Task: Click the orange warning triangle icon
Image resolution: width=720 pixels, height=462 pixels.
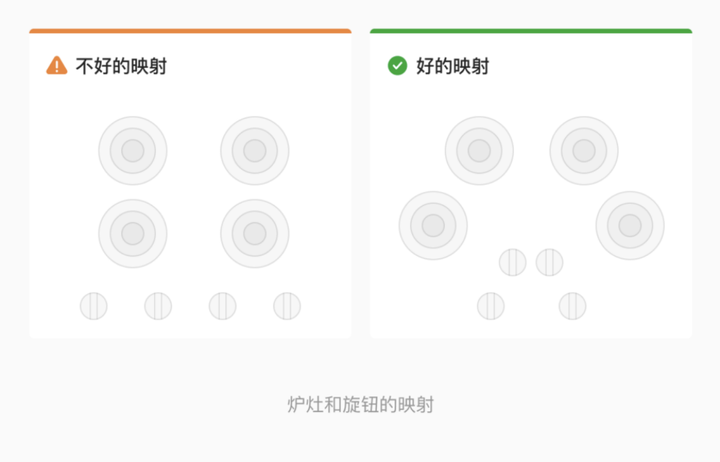Action: (57, 66)
